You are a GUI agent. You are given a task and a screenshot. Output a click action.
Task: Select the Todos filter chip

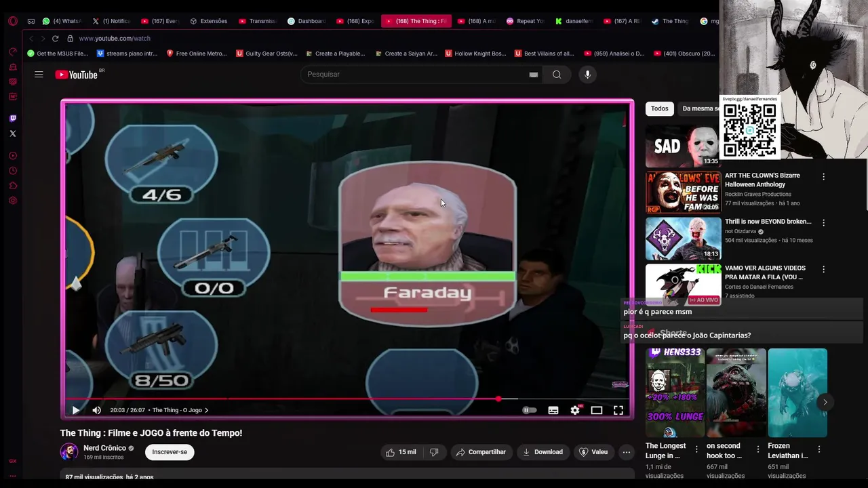660,108
